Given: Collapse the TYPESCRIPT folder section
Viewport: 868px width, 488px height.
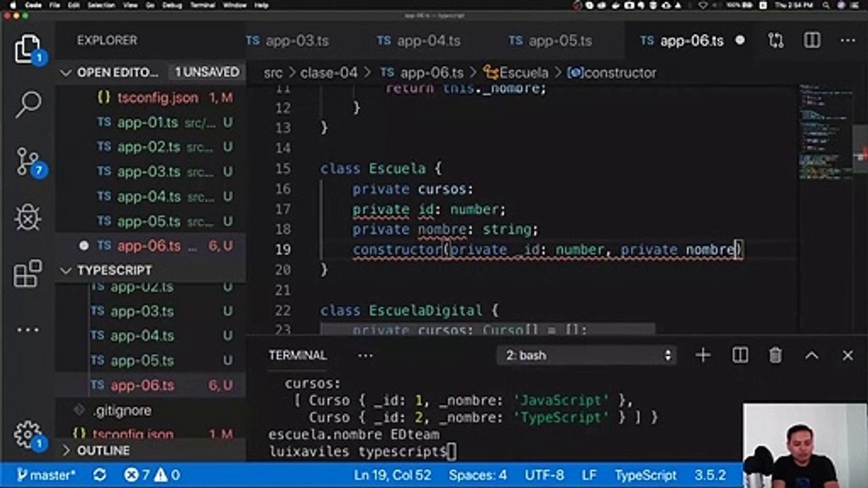Looking at the screenshot, I should (66, 270).
